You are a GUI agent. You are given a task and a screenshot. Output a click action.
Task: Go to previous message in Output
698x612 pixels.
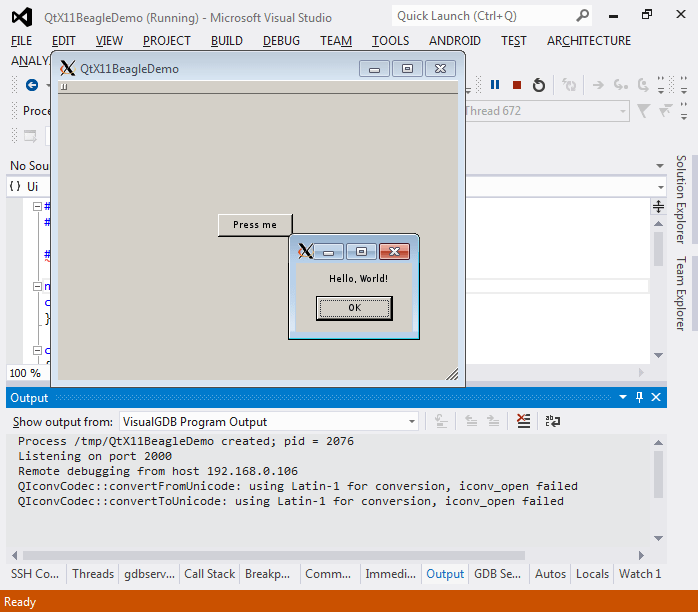(x=471, y=421)
